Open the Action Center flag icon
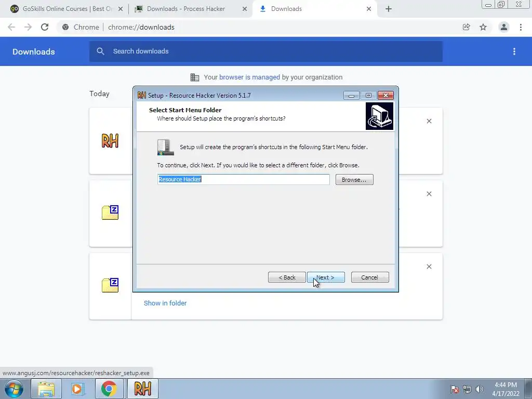The height and width of the screenshot is (399, 532). (x=455, y=389)
